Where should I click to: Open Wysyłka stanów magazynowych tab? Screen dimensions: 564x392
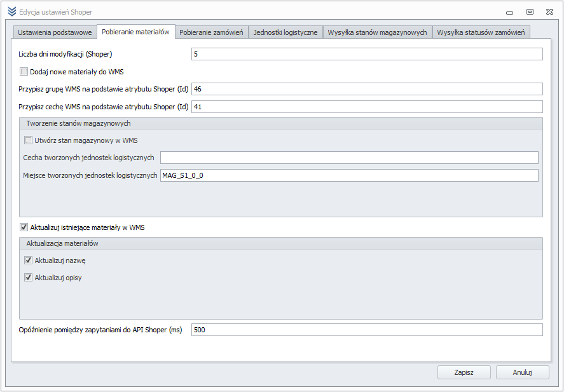[377, 32]
